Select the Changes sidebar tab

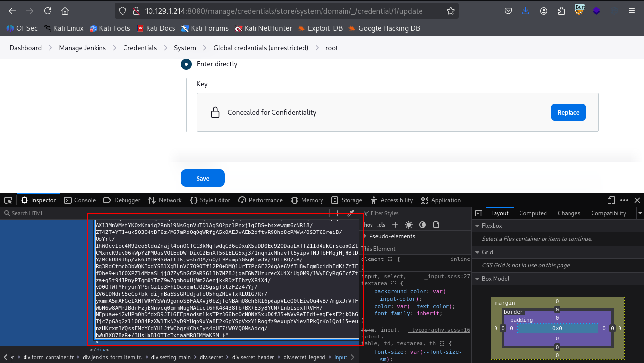click(x=569, y=213)
